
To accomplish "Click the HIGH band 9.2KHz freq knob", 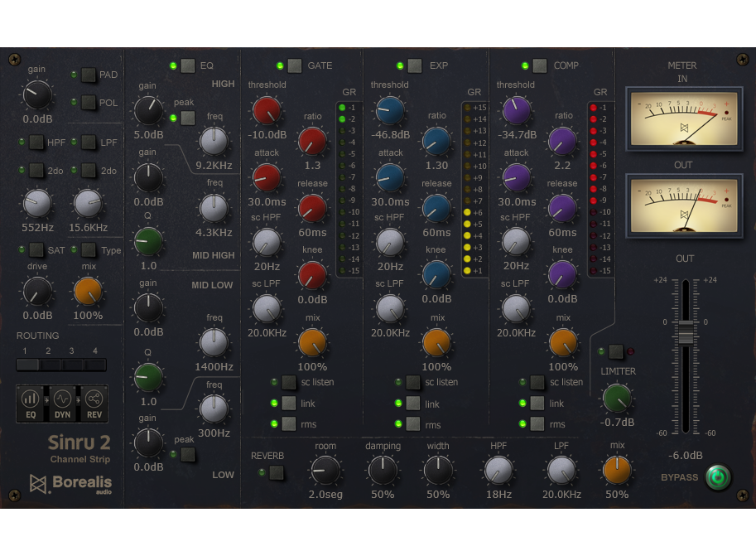I will pyautogui.click(x=214, y=142).
